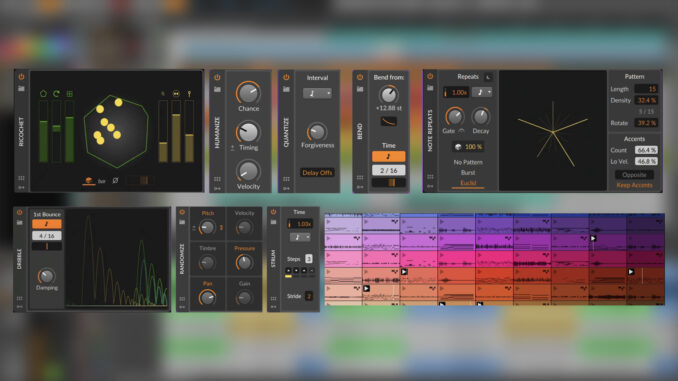Click the Ricochet rotation arrow icon

click(x=56, y=93)
